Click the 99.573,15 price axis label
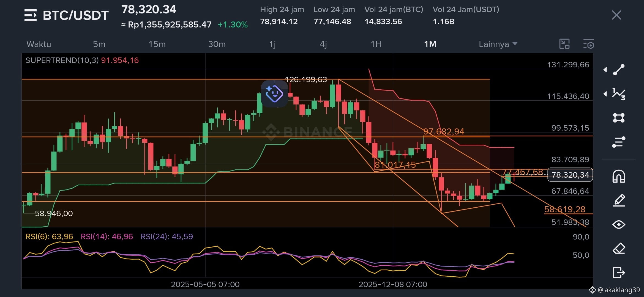This screenshot has height=297, width=644. [570, 128]
